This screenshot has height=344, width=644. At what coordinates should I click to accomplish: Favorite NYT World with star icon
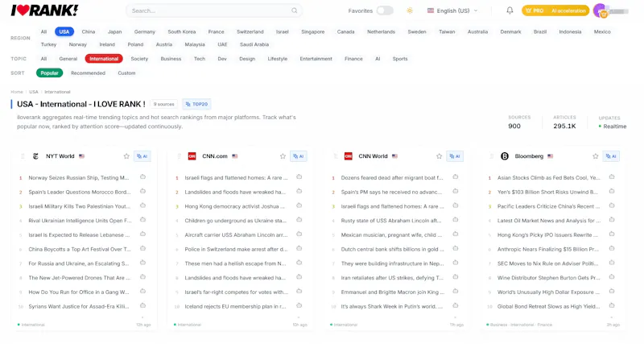126,156
